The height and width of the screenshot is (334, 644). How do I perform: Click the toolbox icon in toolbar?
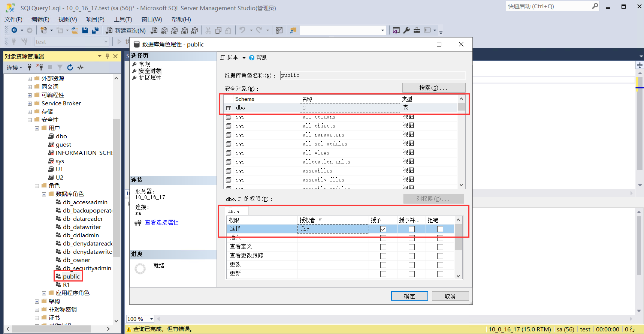(x=417, y=30)
